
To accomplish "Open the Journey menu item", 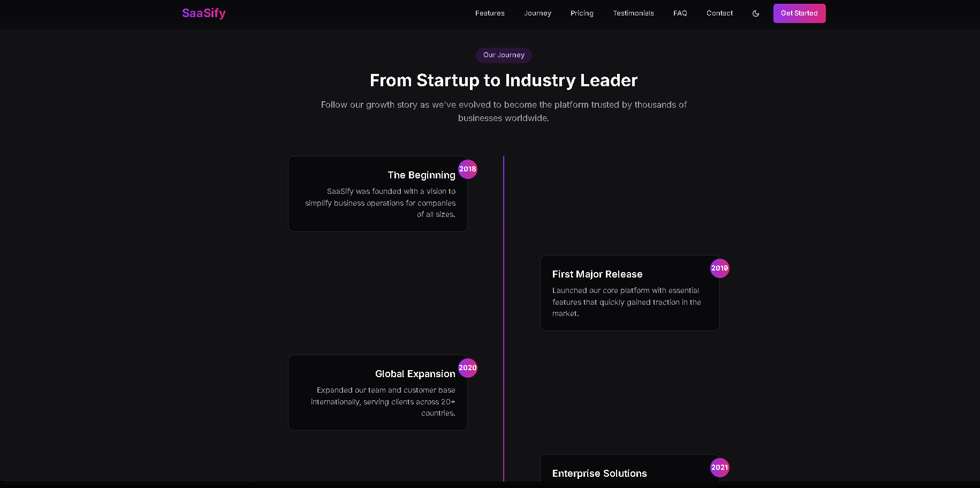I will 537,13.
